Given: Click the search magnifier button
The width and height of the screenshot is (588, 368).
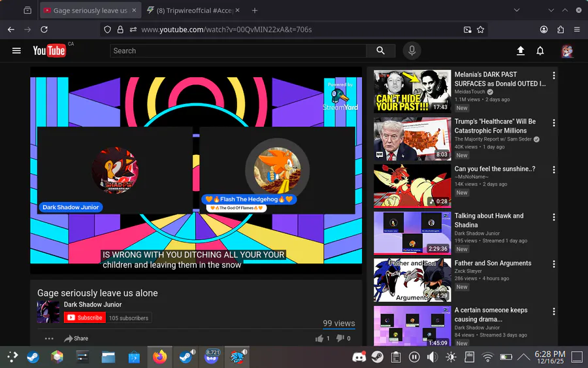Looking at the screenshot, I should pos(381,50).
